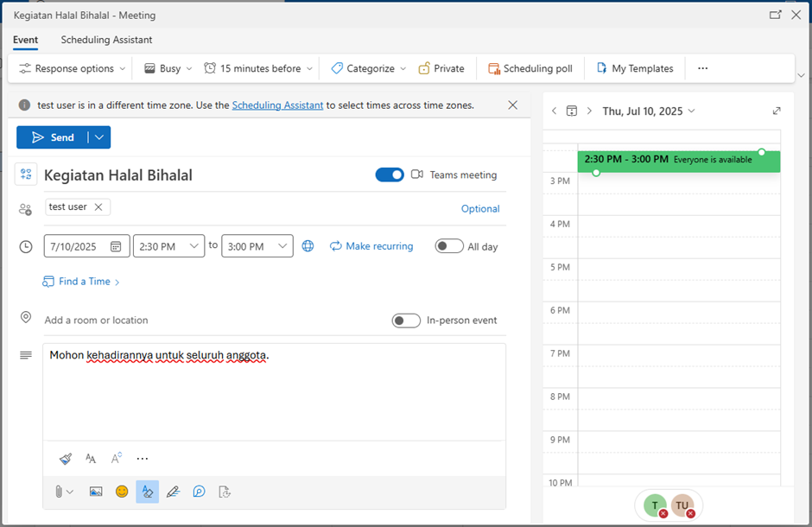Open the Scheduling poll option

click(530, 68)
